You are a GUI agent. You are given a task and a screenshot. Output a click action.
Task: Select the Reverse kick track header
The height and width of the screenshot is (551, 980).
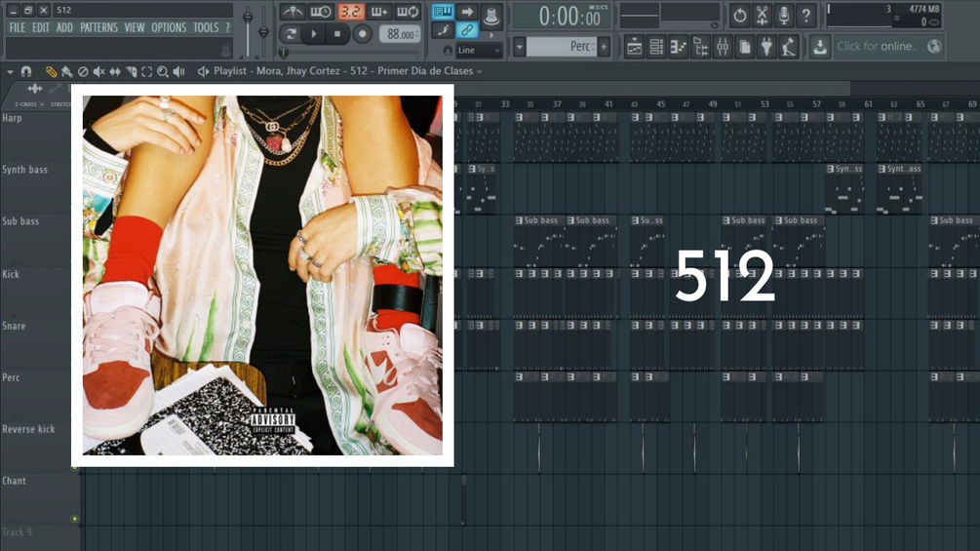coord(36,448)
